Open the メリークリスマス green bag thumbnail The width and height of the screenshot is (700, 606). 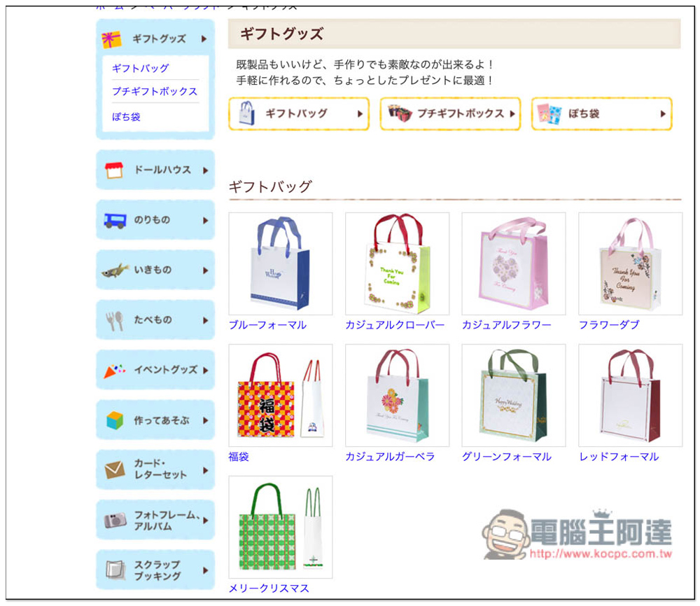(x=281, y=527)
